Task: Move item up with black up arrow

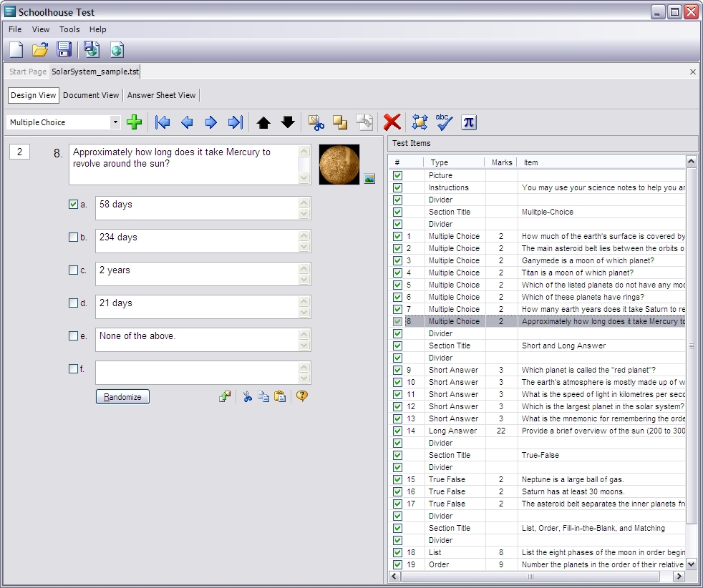Action: coord(263,122)
